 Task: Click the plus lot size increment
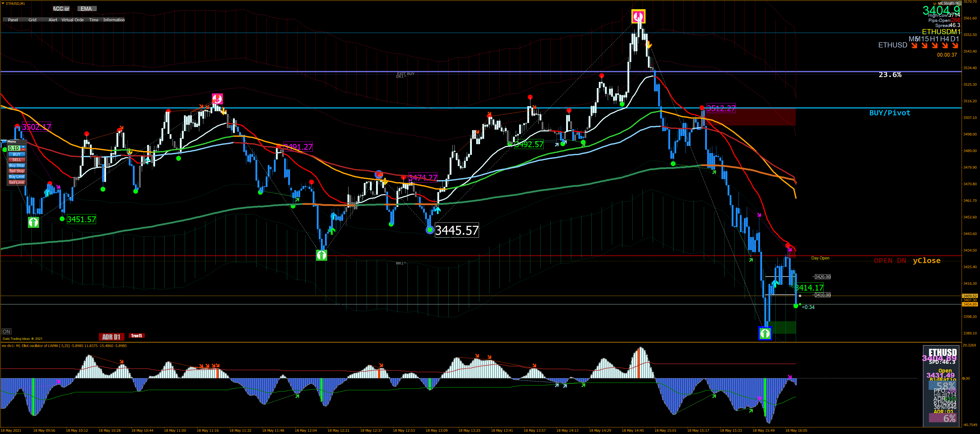pos(23,147)
